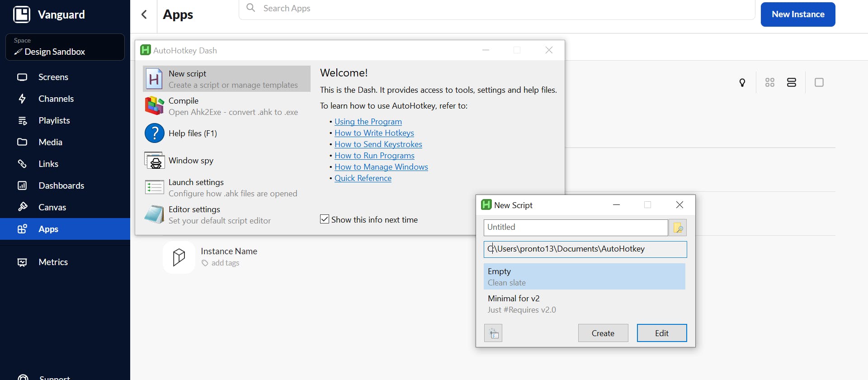
Task: Open Editor settings in Dash
Action: tap(227, 214)
